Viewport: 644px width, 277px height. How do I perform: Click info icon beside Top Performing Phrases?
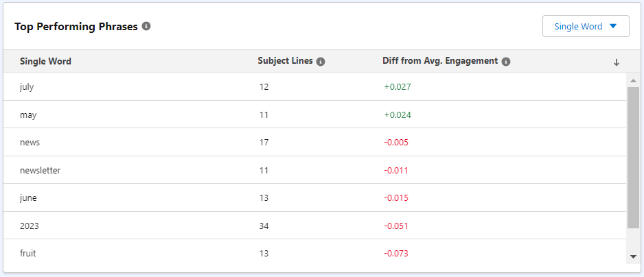pos(146,26)
